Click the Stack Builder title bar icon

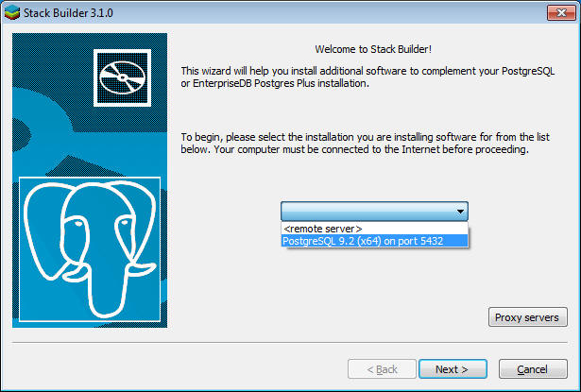click(x=12, y=12)
